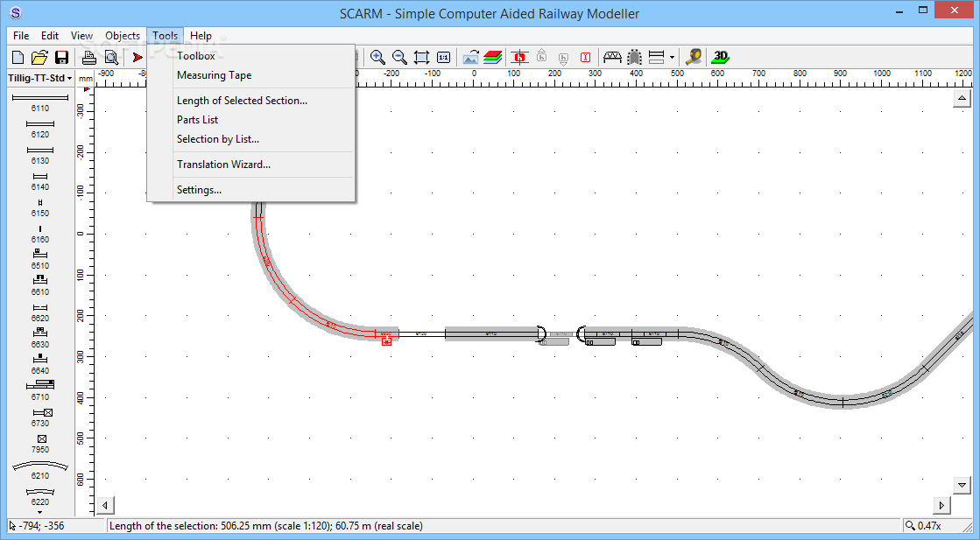Select turnout piece 6710
This screenshot has width=980, height=540.
(40, 390)
